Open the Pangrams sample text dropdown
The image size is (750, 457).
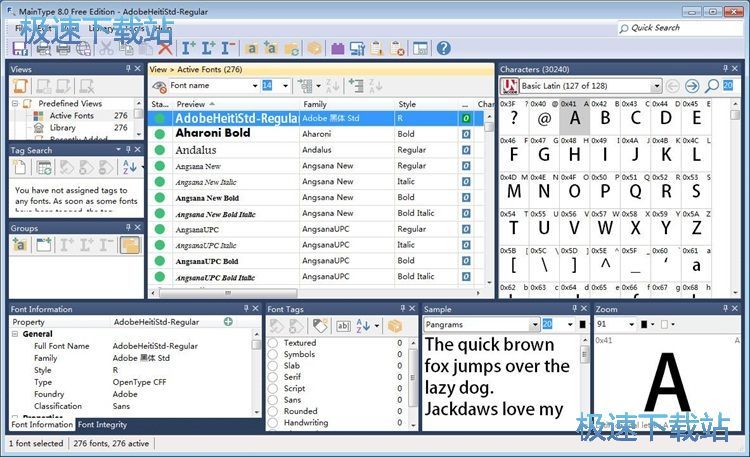point(535,324)
